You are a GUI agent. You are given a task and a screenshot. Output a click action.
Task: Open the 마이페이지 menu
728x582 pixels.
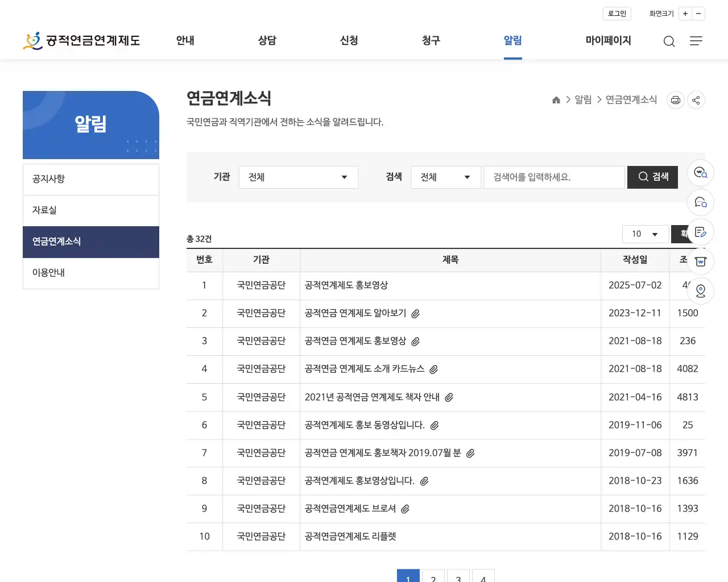coord(608,40)
